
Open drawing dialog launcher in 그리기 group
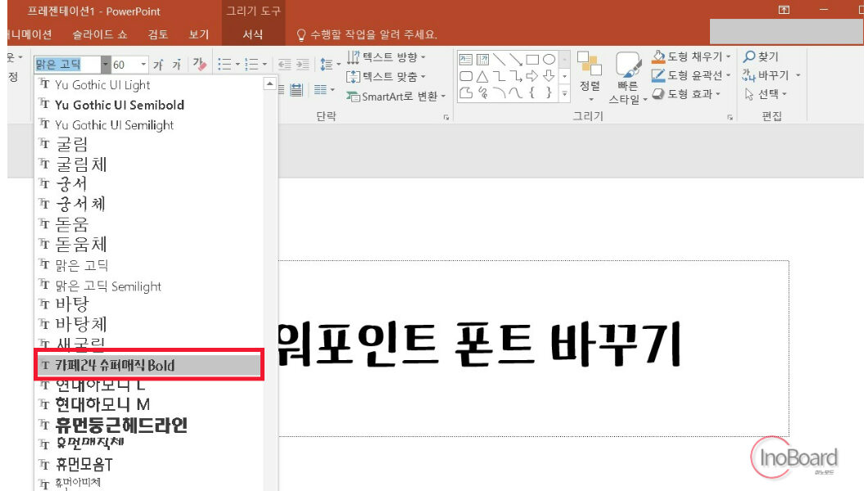point(730,117)
